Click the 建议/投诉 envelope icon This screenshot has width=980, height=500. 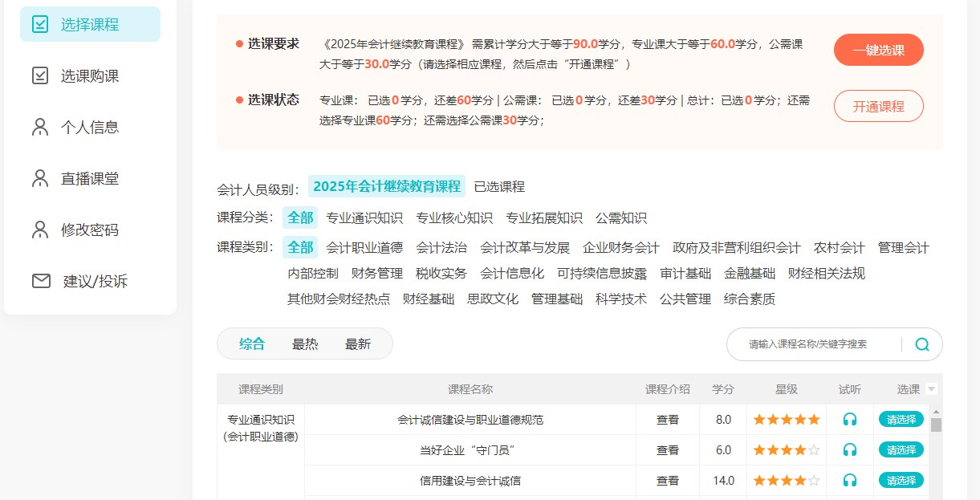(41, 281)
